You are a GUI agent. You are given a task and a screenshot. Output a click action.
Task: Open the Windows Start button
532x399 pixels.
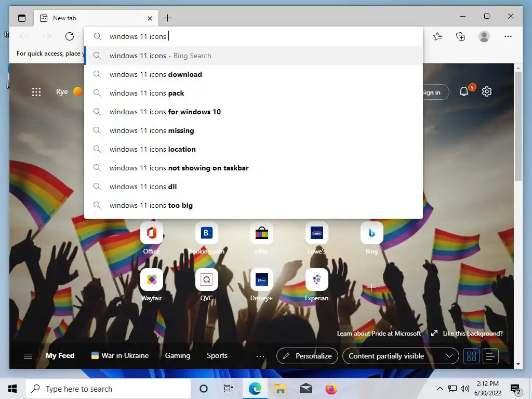(12, 389)
